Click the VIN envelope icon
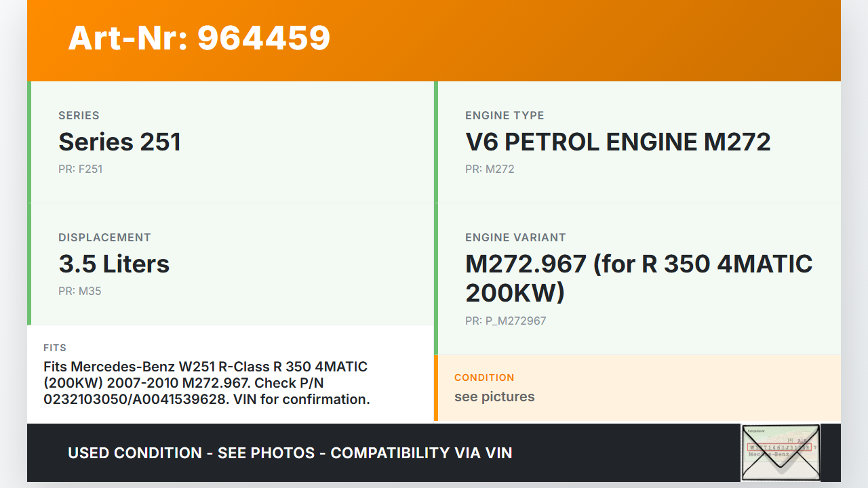The height and width of the screenshot is (488, 868). [x=780, y=452]
